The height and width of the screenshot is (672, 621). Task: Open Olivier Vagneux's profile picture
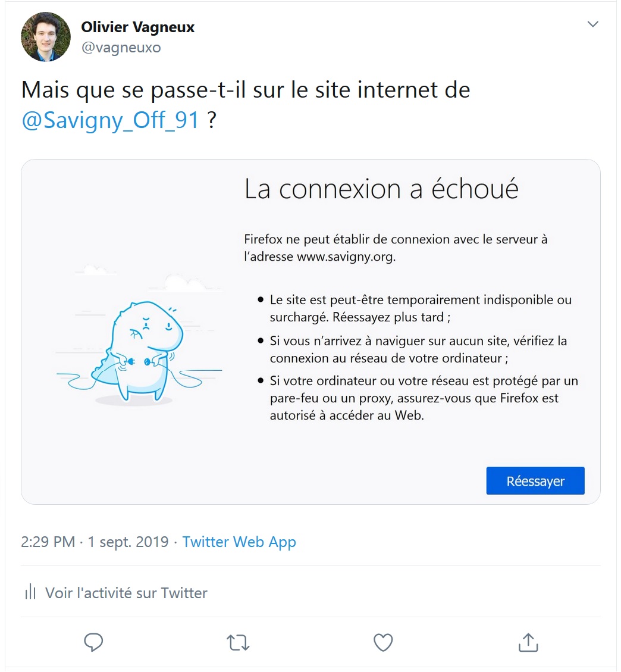point(46,37)
